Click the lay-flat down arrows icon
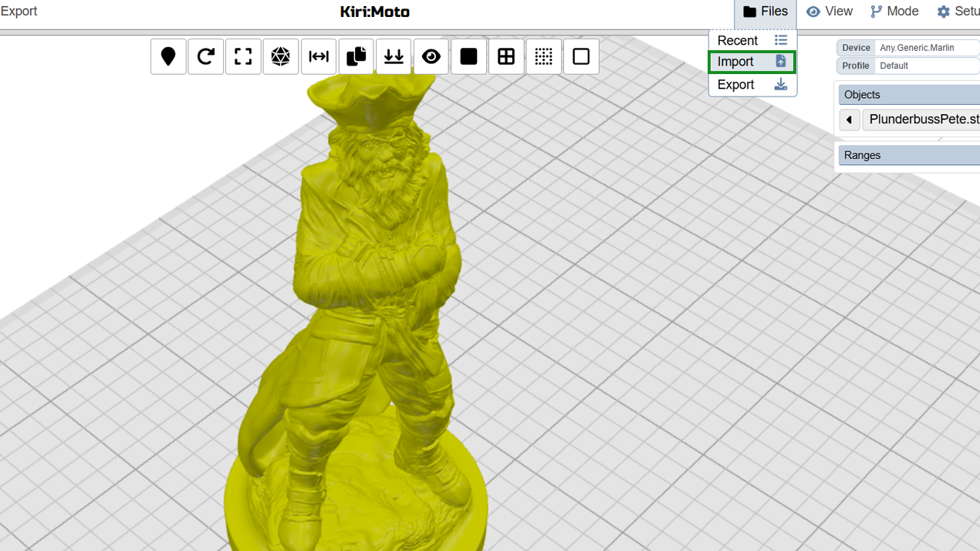 394,56
